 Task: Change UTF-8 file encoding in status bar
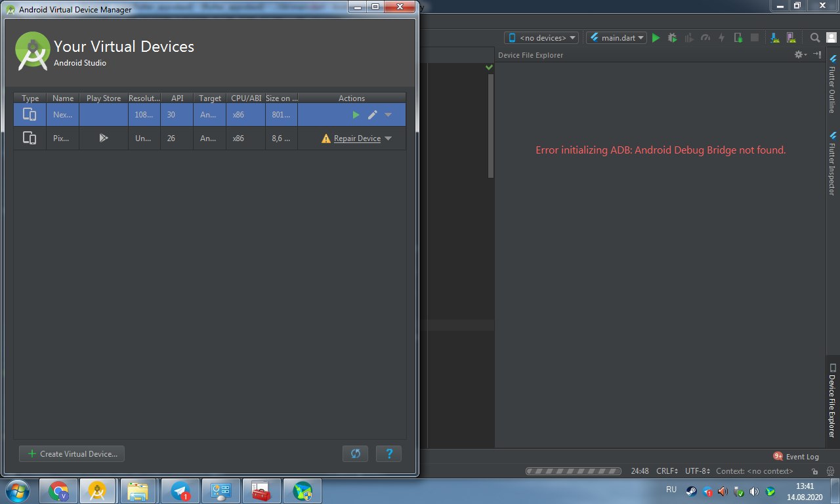tap(698, 471)
